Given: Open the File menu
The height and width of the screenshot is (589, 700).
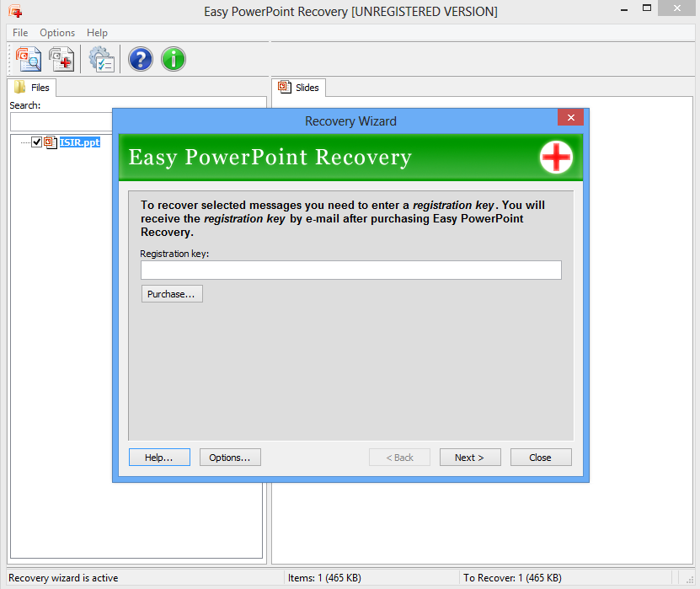Looking at the screenshot, I should click(x=20, y=33).
